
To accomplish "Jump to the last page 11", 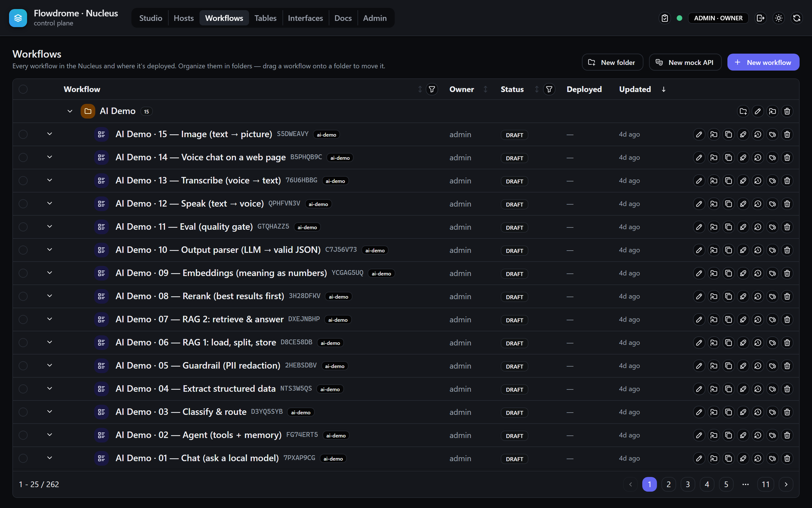I will [x=765, y=485].
